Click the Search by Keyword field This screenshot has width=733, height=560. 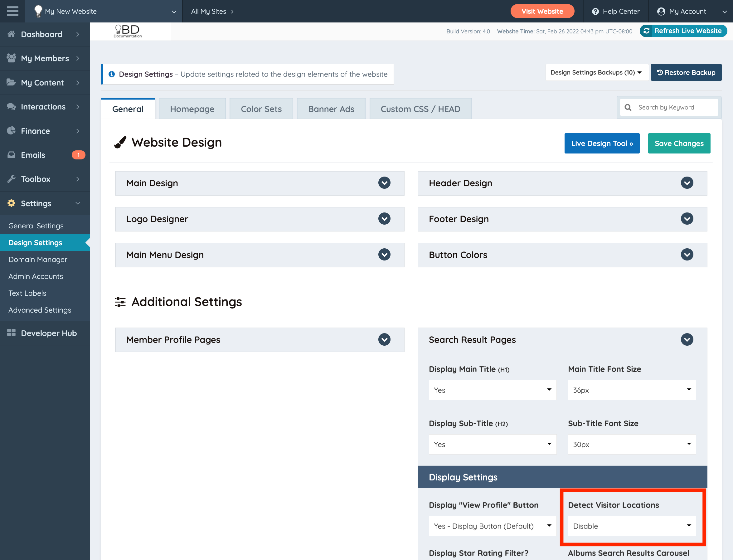tap(676, 107)
